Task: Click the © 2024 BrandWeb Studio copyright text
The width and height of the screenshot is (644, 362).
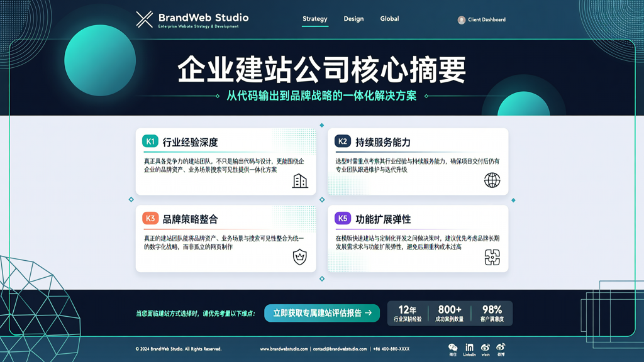Action: [x=179, y=349]
